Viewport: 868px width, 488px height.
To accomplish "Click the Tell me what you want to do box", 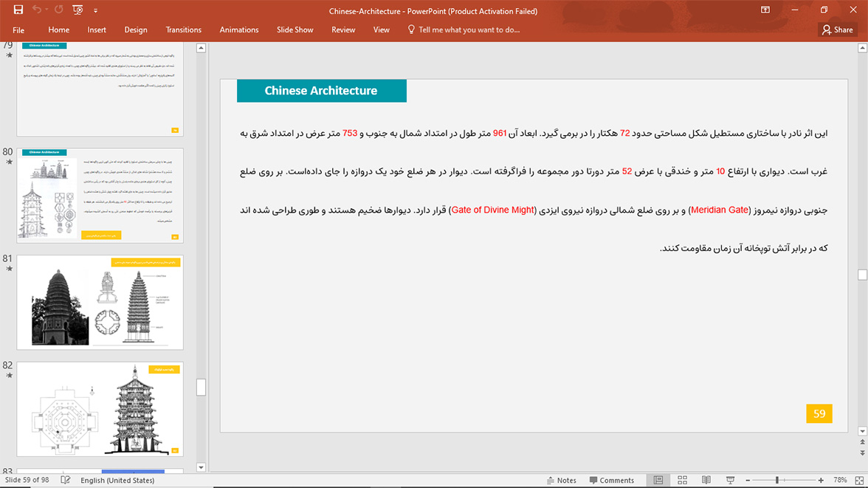I will [469, 30].
